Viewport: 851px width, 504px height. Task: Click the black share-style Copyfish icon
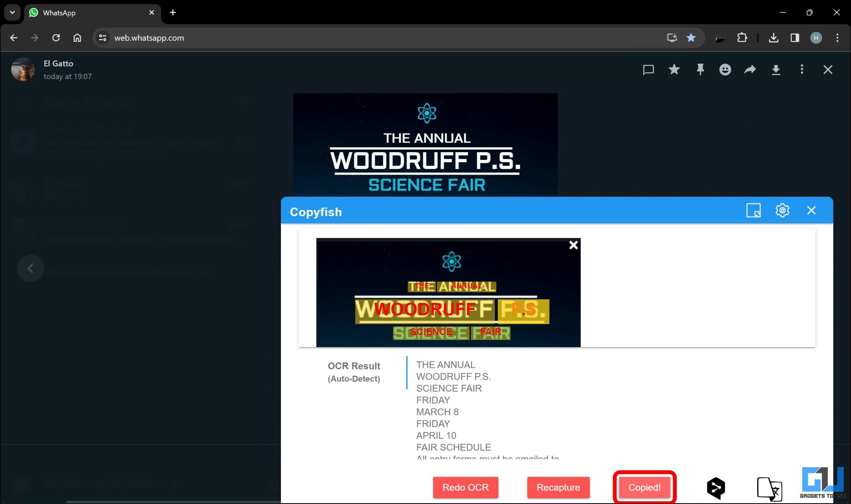716,488
